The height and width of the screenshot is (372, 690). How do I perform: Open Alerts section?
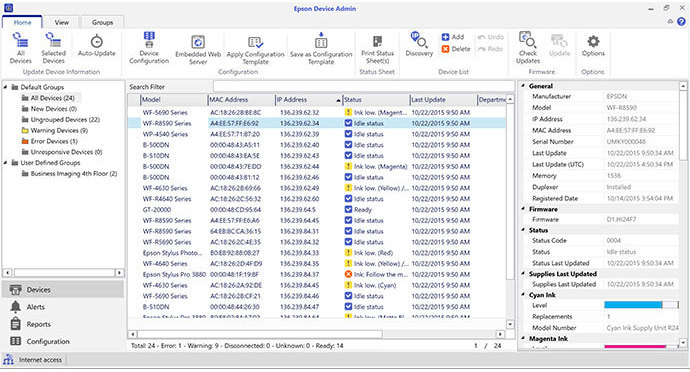pyautogui.click(x=63, y=307)
